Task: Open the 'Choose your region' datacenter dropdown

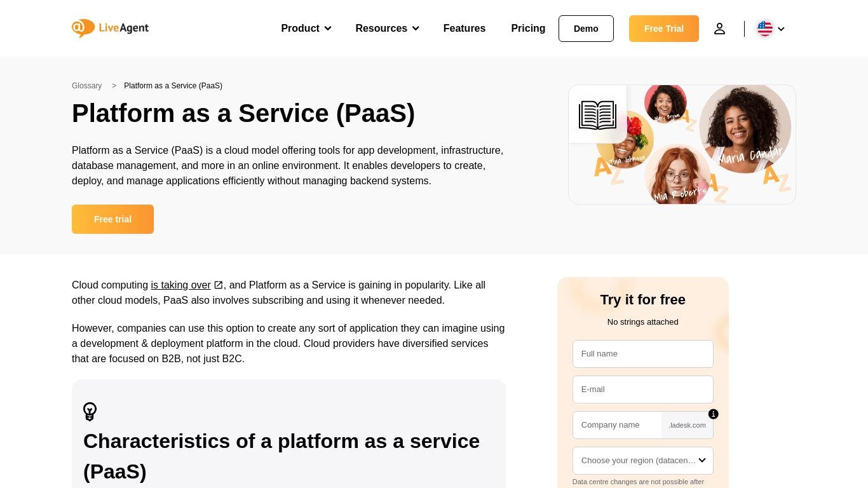Action: (642, 460)
